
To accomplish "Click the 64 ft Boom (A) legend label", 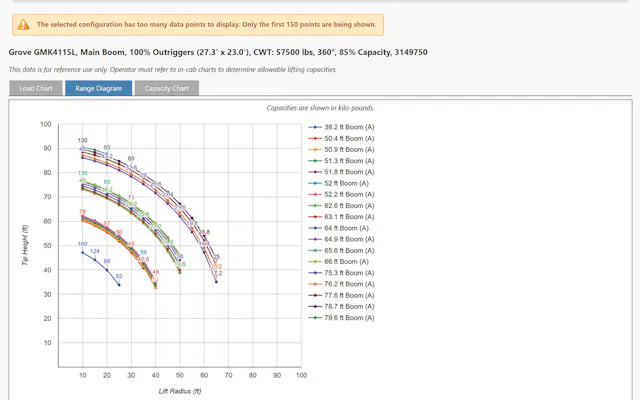I will pyautogui.click(x=347, y=228).
